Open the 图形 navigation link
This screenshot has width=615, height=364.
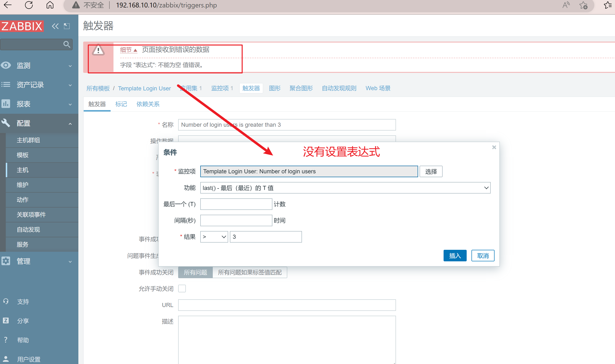pyautogui.click(x=275, y=88)
